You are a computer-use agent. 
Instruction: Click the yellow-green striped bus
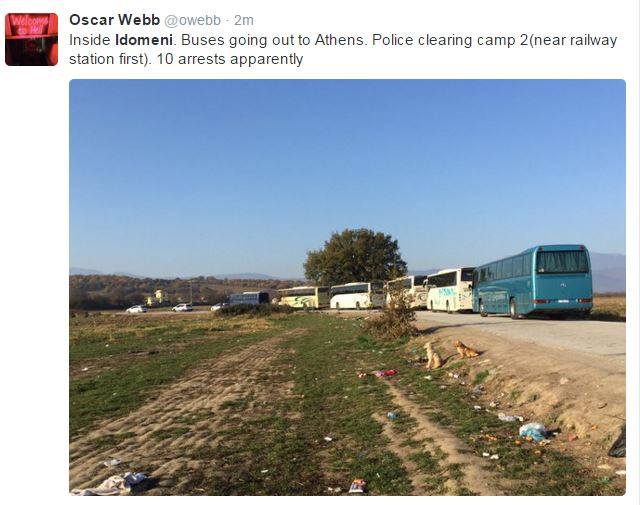(x=303, y=297)
